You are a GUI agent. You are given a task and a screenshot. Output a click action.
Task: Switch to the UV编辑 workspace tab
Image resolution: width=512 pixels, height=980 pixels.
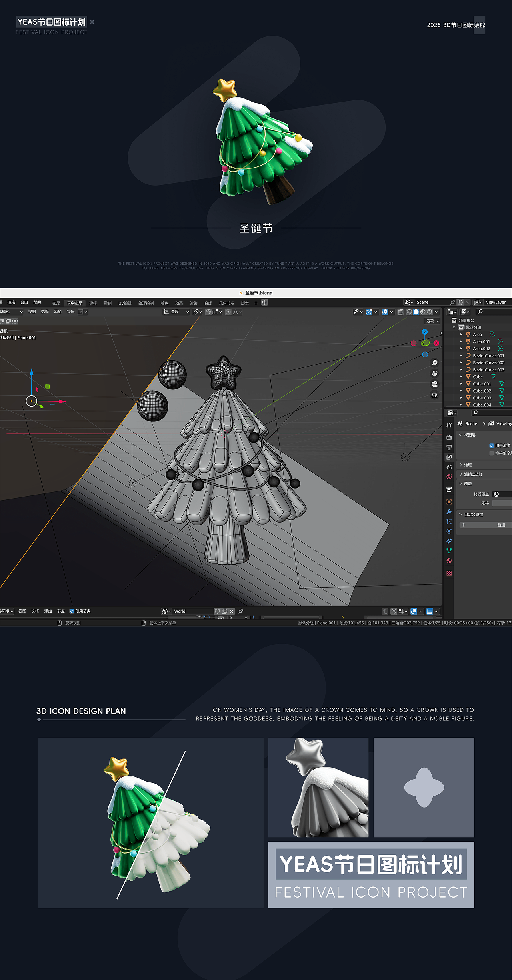click(125, 303)
